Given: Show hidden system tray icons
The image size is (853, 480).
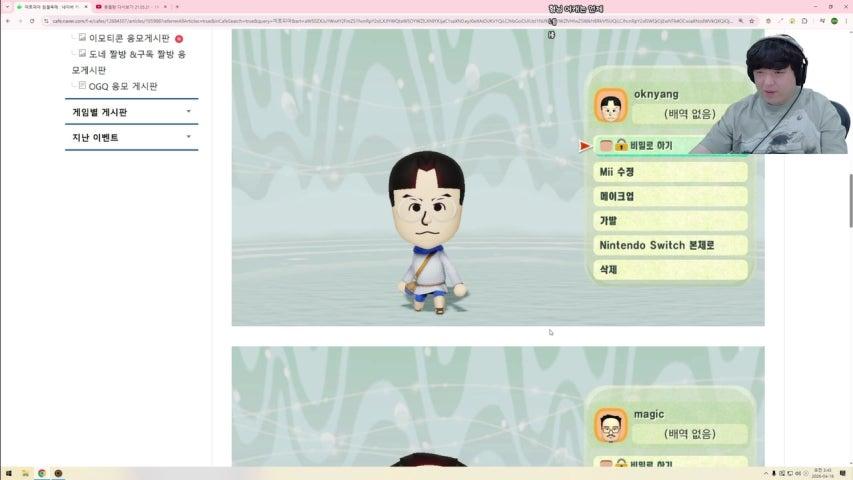Looking at the screenshot, I should (766, 473).
